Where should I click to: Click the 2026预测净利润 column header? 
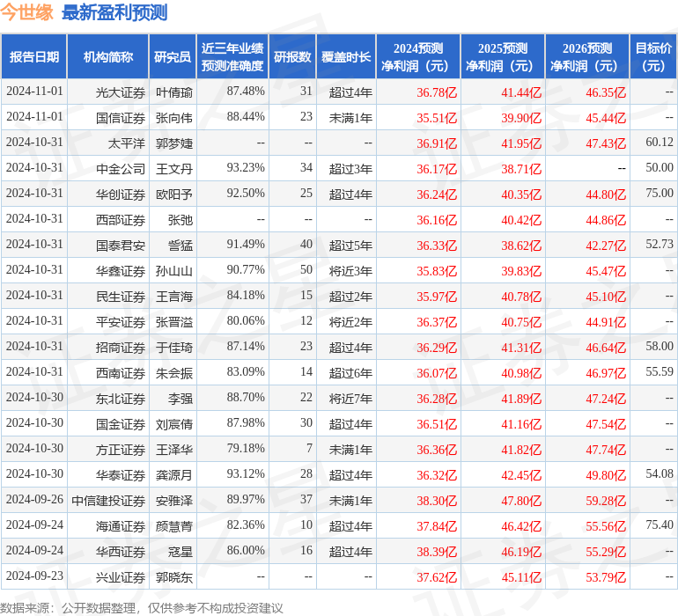click(587, 57)
